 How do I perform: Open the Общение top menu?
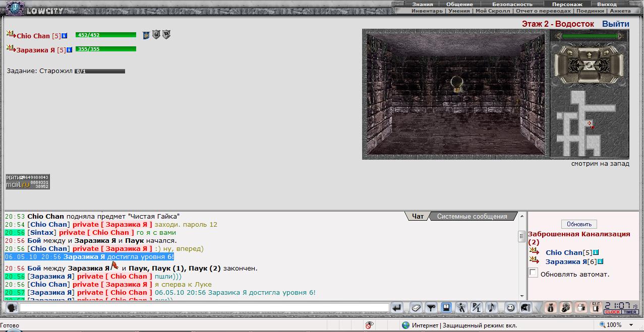coord(459,4)
